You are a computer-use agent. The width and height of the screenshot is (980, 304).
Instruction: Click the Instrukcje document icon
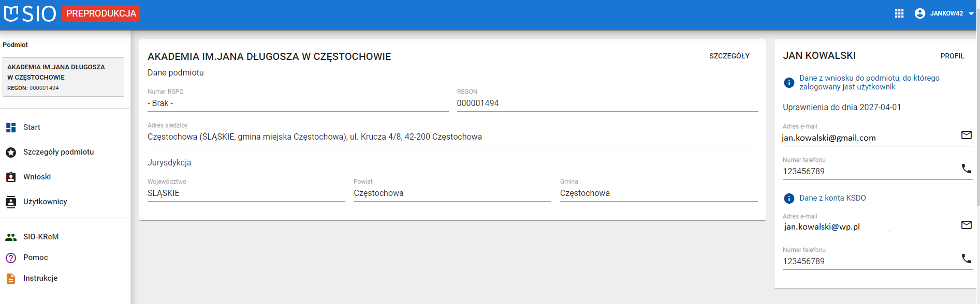[x=11, y=278]
